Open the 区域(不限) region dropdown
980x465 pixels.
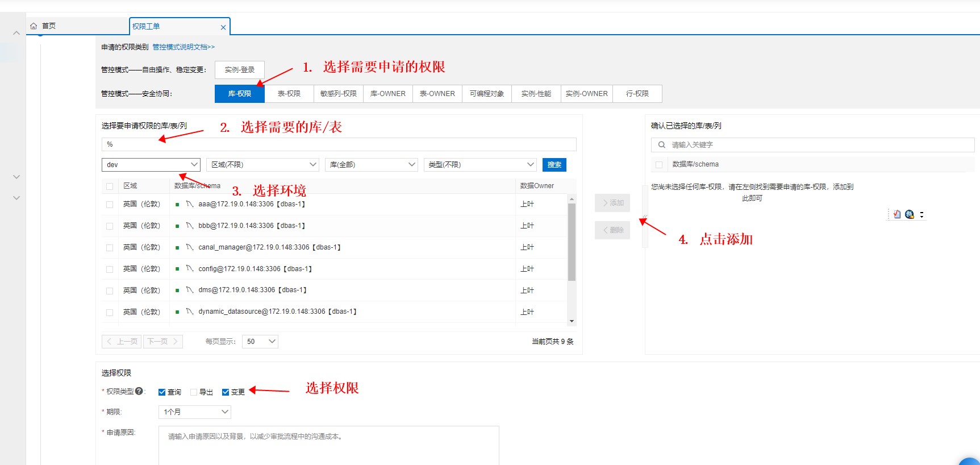tap(262, 165)
